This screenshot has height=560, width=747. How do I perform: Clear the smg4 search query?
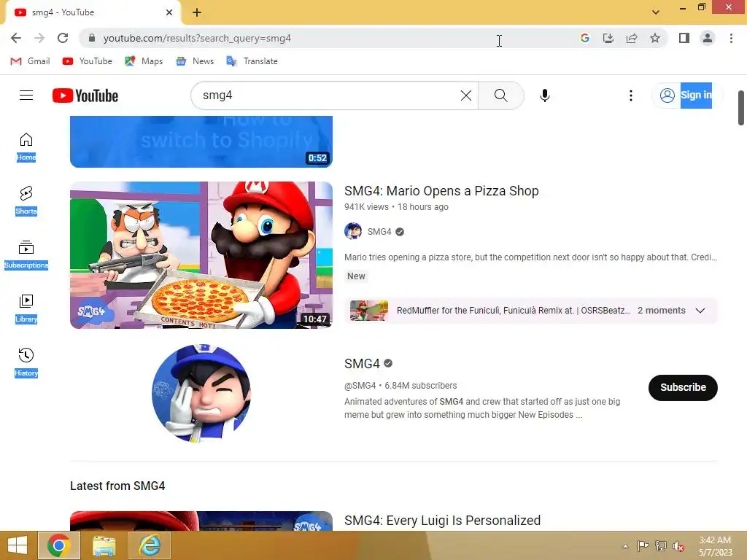coord(466,96)
